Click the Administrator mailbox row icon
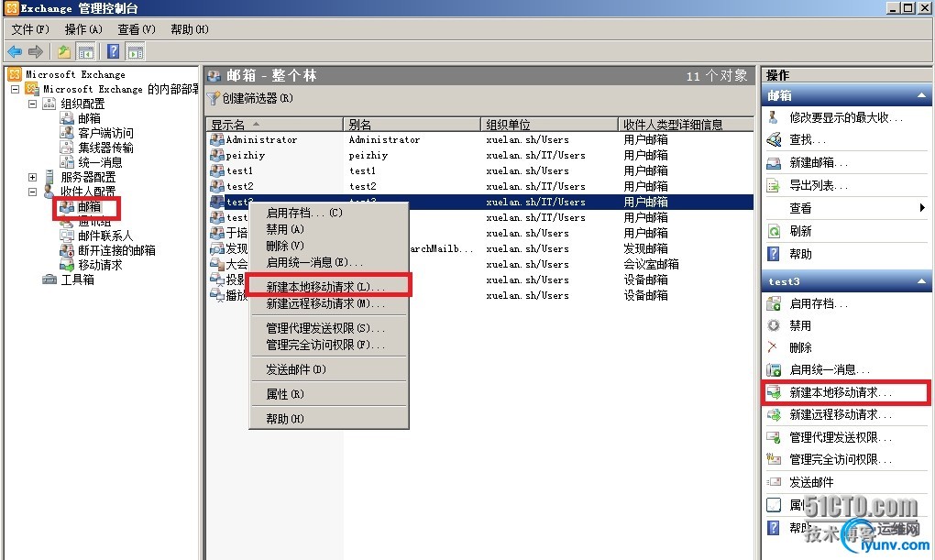 click(x=217, y=139)
